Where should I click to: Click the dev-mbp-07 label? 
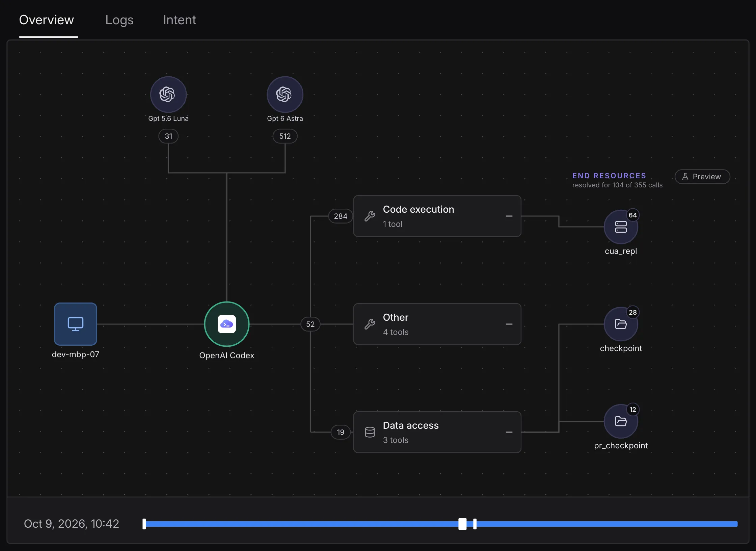(x=76, y=355)
